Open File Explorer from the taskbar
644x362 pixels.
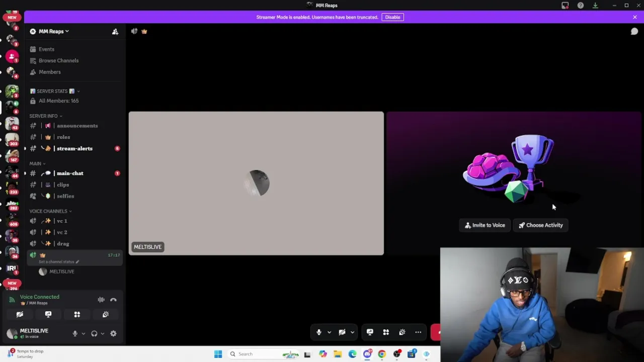click(x=338, y=354)
